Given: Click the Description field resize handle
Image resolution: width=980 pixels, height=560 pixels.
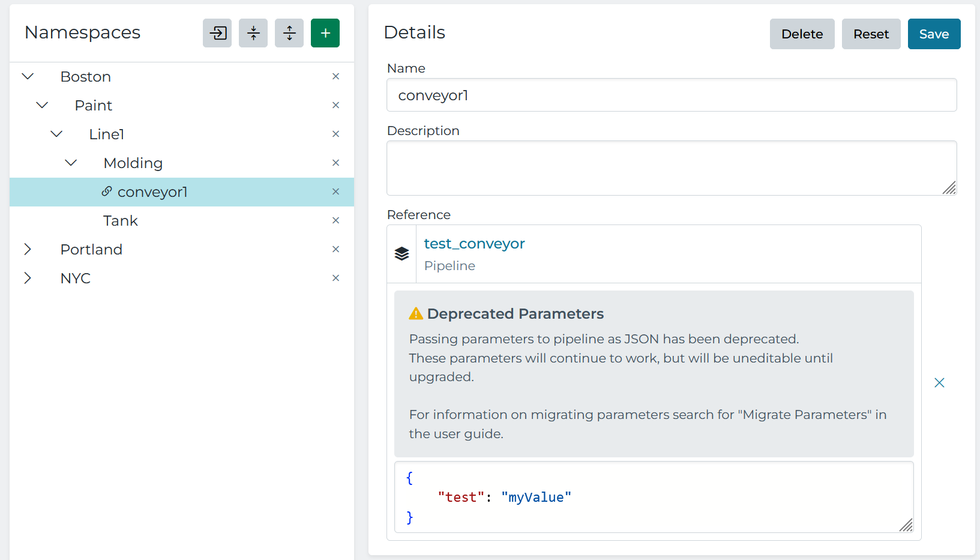Looking at the screenshot, I should pyautogui.click(x=949, y=188).
